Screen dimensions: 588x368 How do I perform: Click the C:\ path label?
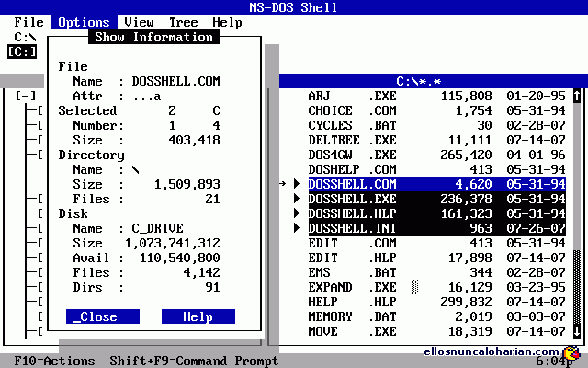[x=25, y=37]
